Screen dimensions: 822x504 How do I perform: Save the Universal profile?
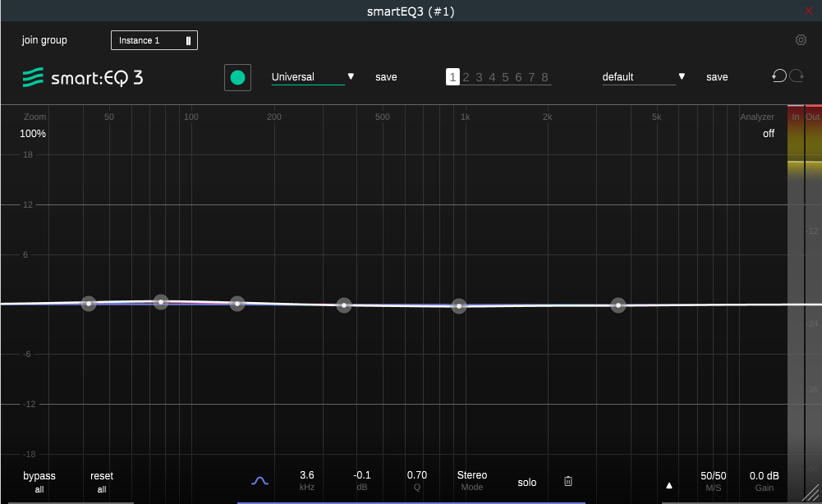point(386,77)
